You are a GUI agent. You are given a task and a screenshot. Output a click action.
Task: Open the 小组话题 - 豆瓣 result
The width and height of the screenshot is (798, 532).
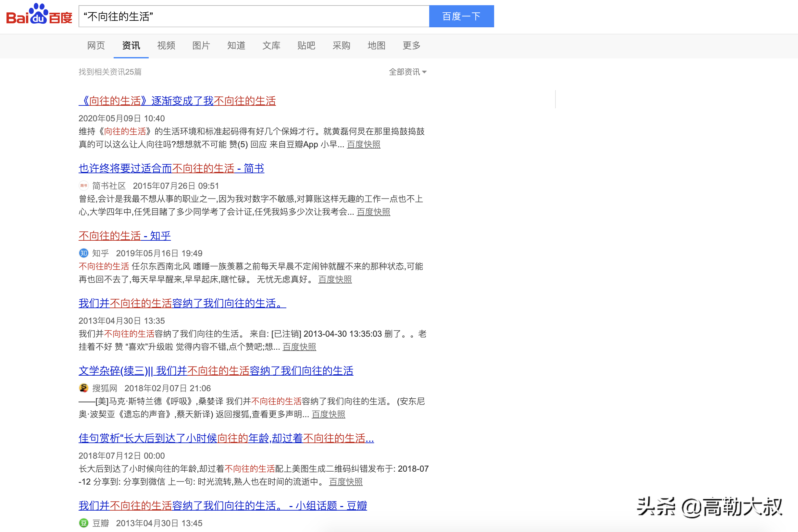pyautogui.click(x=223, y=506)
